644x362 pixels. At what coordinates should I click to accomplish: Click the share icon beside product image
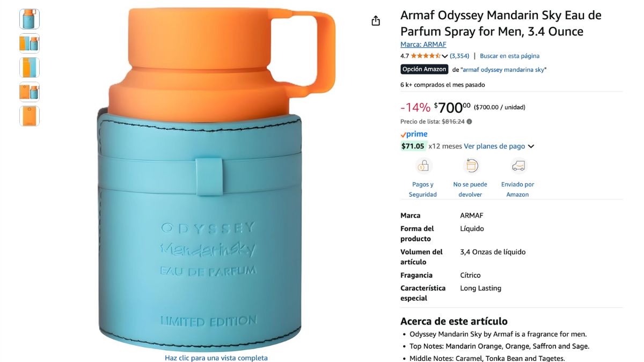(376, 20)
